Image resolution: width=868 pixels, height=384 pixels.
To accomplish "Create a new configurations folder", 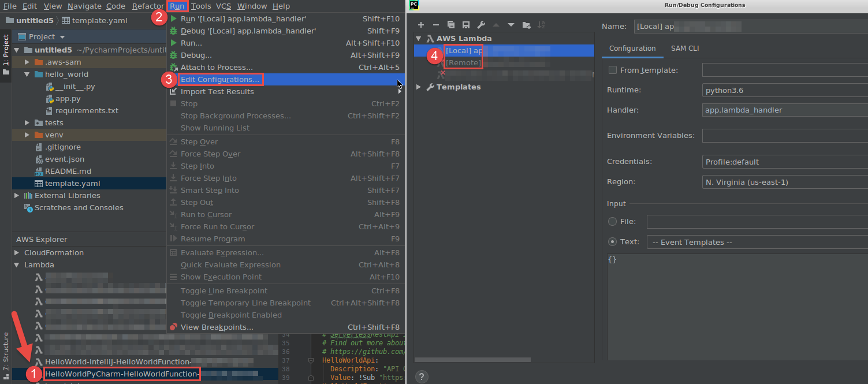I will click(526, 25).
